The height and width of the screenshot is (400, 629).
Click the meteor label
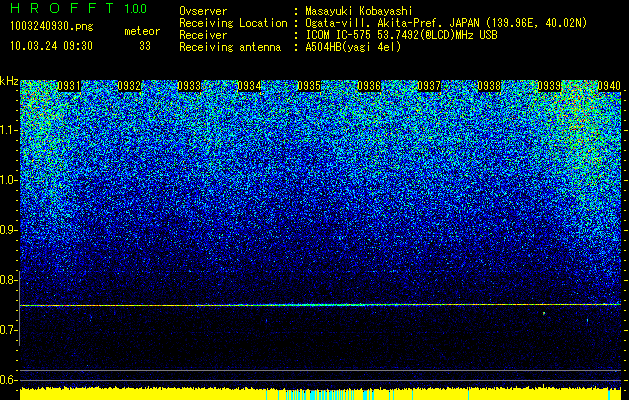coord(142,31)
